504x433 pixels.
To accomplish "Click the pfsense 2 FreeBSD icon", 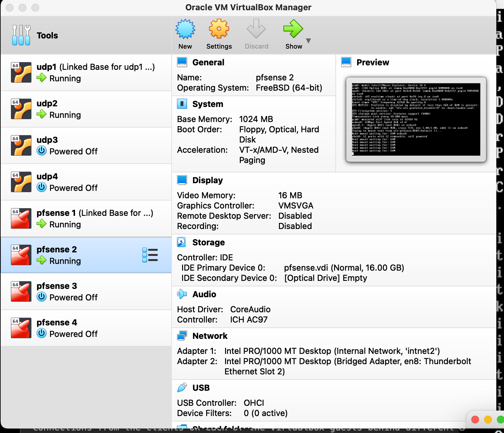I will [x=21, y=255].
